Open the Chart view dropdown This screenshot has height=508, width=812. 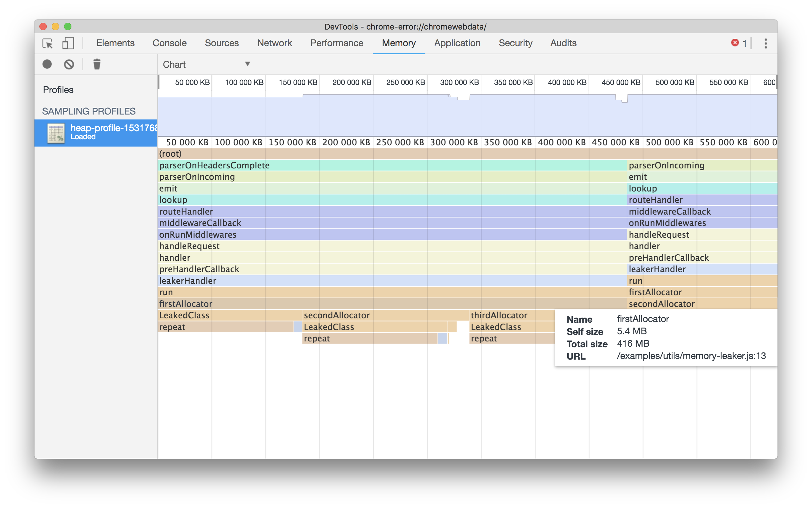tap(206, 64)
